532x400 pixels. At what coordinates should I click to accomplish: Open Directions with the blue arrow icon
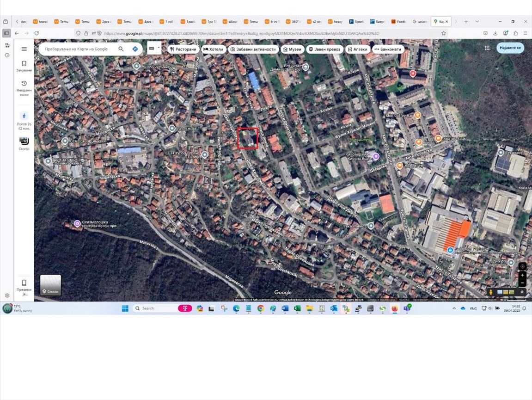tap(135, 49)
